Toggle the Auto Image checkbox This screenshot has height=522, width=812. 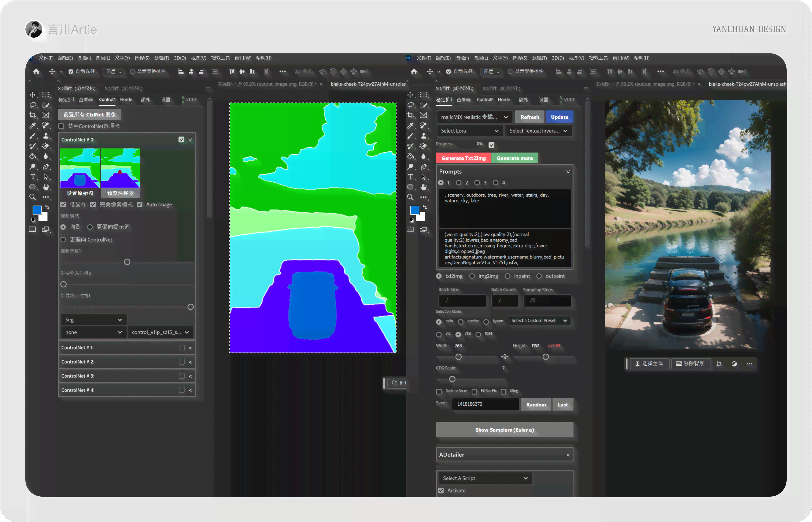(x=139, y=204)
